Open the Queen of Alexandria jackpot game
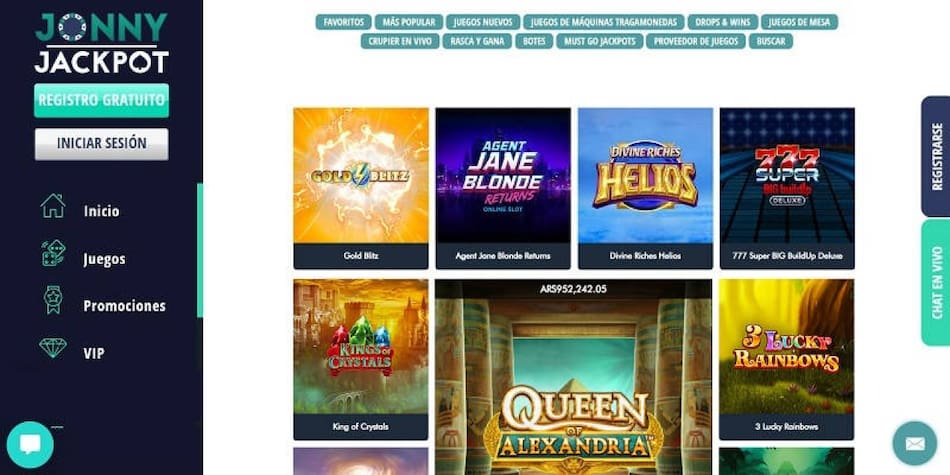This screenshot has width=950, height=475. pyautogui.click(x=574, y=377)
